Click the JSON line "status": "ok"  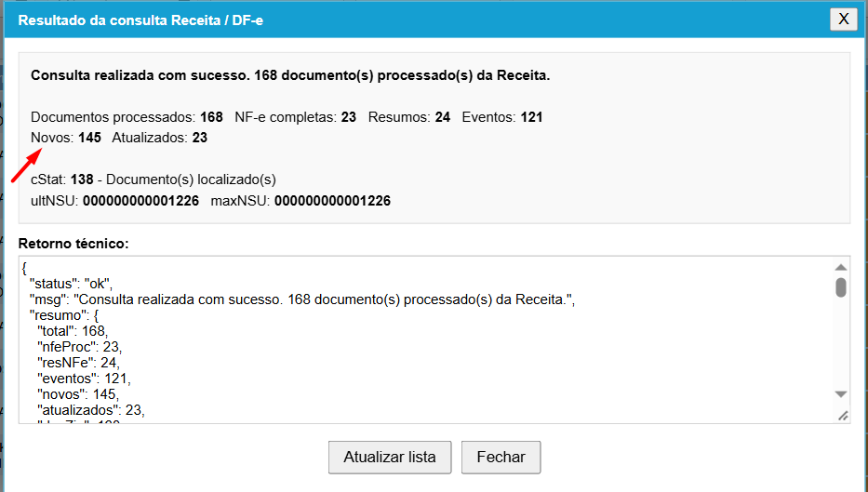(71, 284)
